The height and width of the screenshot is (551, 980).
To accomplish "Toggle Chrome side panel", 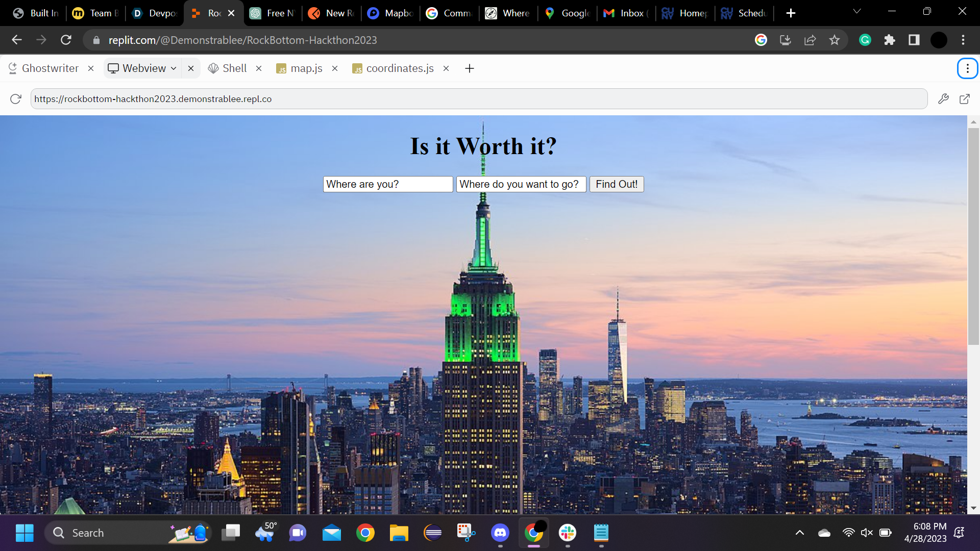I will 914,40.
